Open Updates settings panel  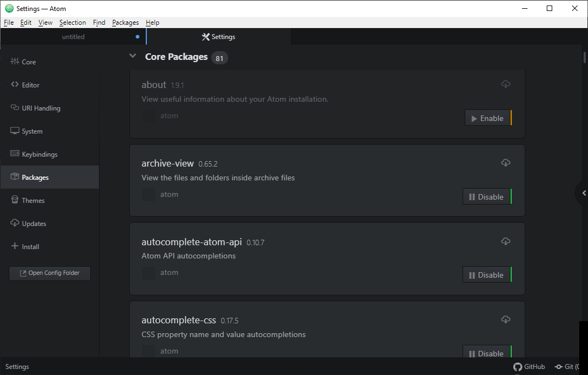(x=29, y=223)
